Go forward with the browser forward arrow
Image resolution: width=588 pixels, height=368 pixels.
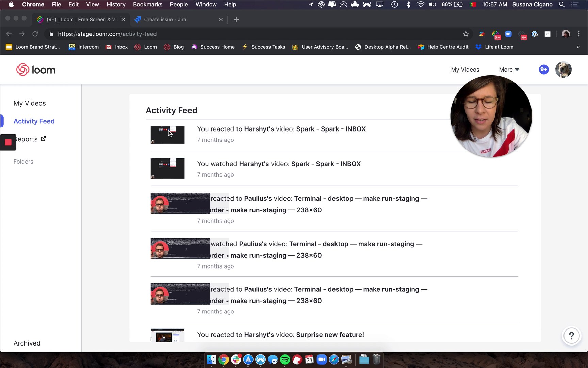[x=22, y=34]
